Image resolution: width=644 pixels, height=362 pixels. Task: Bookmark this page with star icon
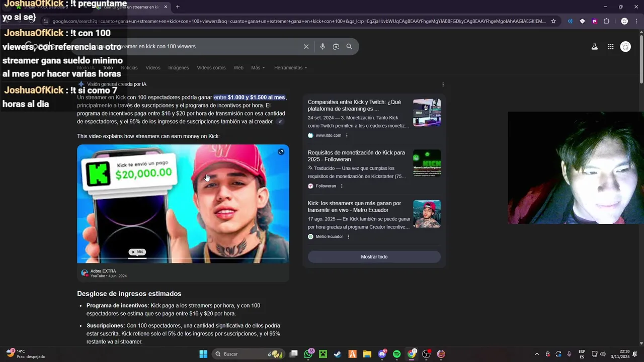(x=553, y=21)
